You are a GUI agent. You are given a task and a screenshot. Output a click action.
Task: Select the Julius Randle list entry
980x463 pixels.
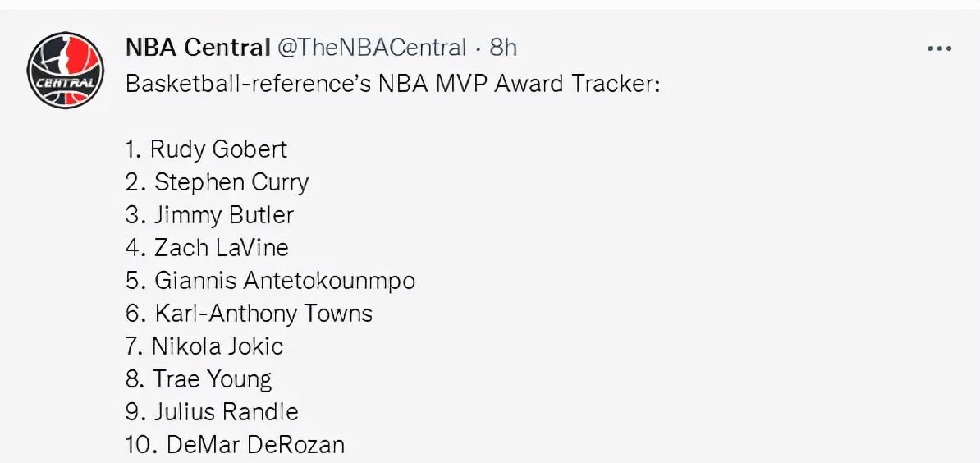[212, 412]
